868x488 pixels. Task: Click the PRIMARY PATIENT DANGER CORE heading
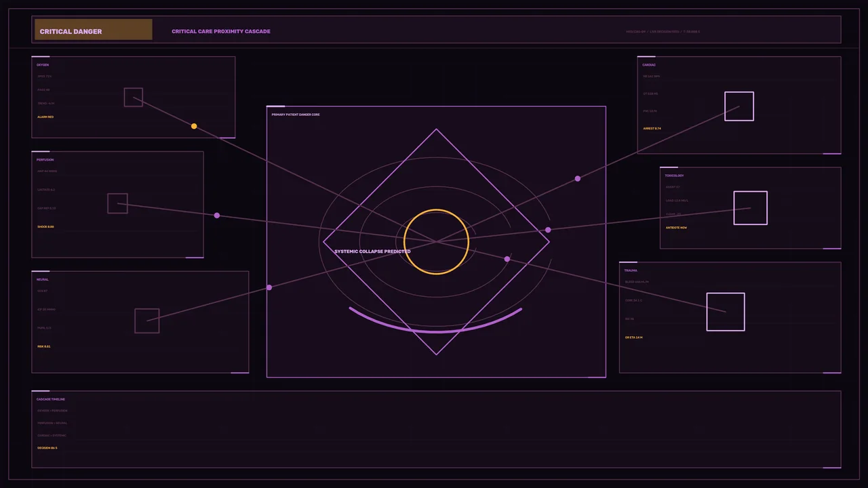296,115
